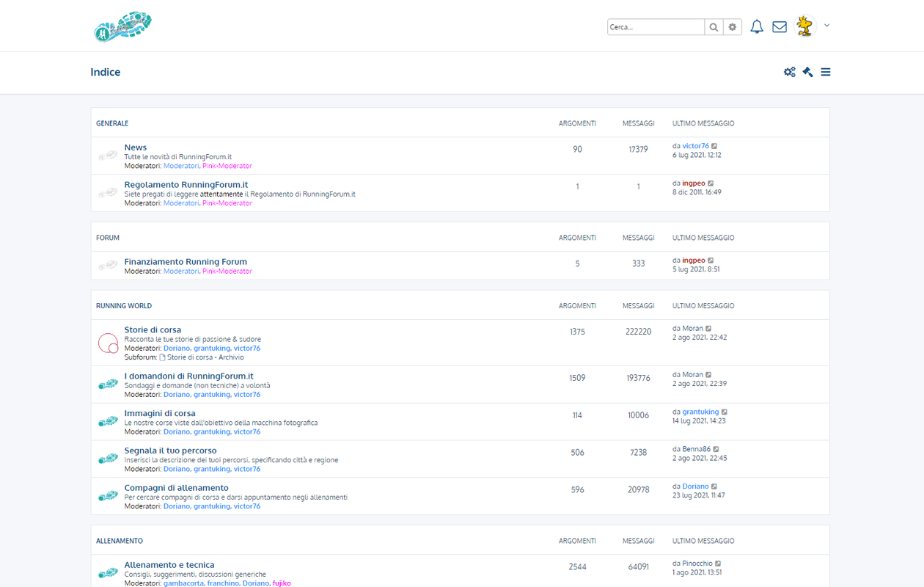The width and height of the screenshot is (924, 587).
Task: Open the hamburger quick links menu
Action: (x=826, y=72)
